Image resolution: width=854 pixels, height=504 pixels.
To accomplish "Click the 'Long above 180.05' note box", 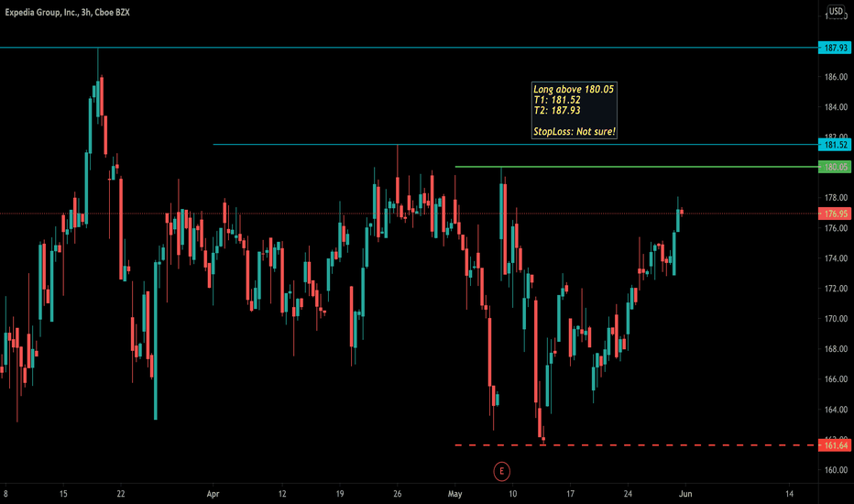I will point(574,110).
